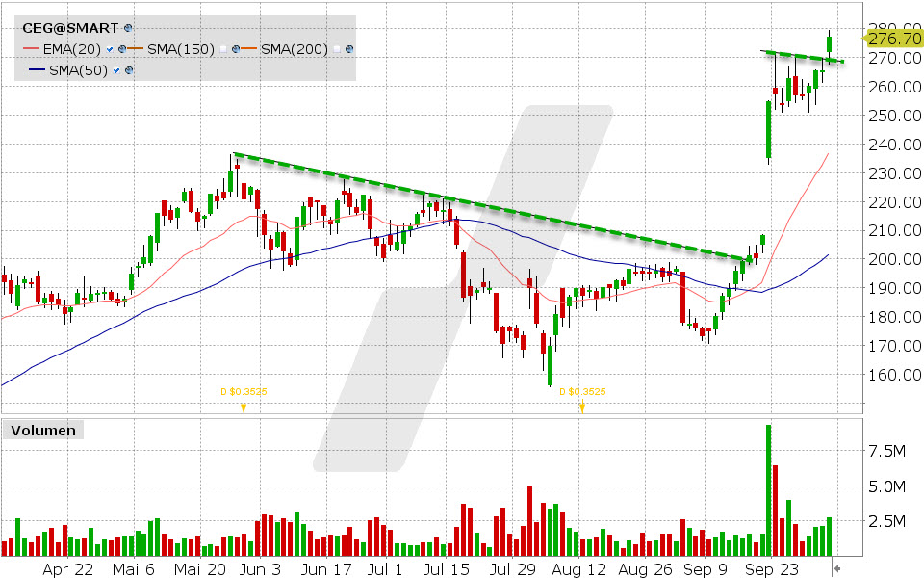Click the 5.0M volume axis label
Image resolution: width=924 pixels, height=578 pixels.
pos(886,486)
